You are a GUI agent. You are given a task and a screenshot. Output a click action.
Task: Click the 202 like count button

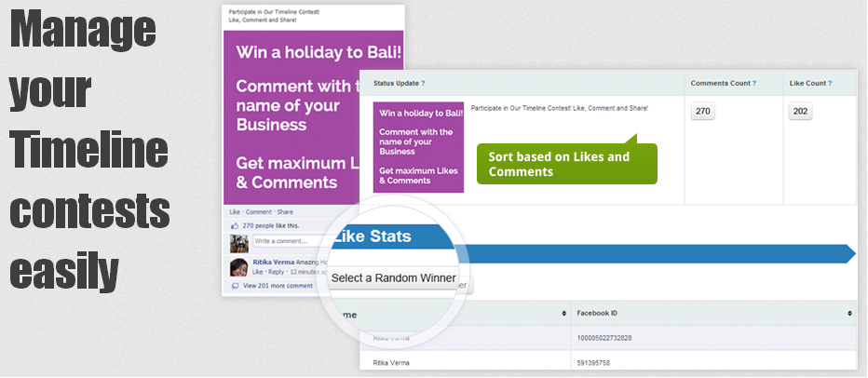click(x=800, y=111)
